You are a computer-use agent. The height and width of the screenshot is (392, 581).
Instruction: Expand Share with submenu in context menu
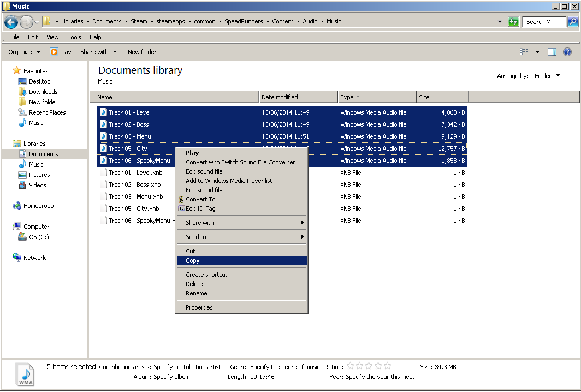pos(241,223)
